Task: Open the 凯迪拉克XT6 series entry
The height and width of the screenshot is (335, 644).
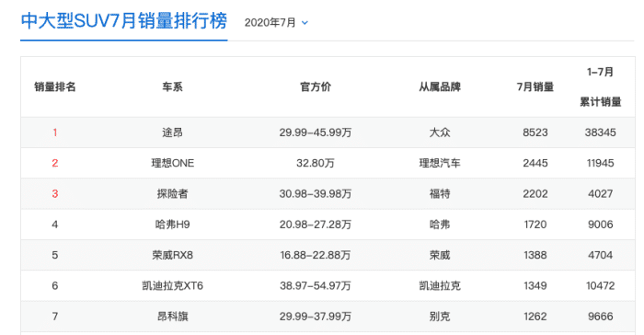Action: 173,285
